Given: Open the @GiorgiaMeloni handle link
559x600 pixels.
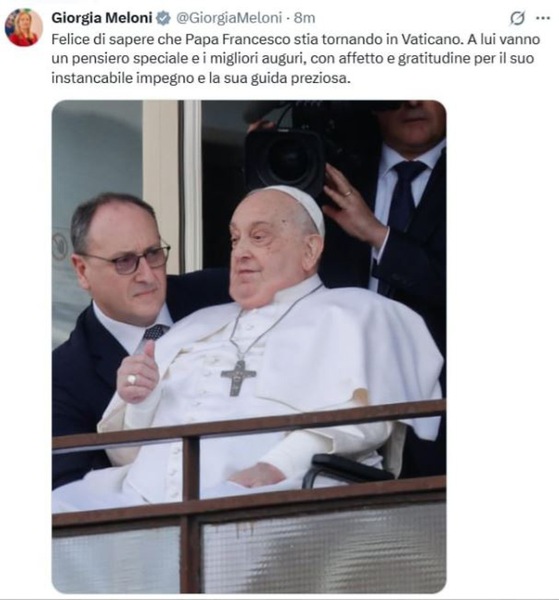Looking at the screenshot, I should click(229, 18).
